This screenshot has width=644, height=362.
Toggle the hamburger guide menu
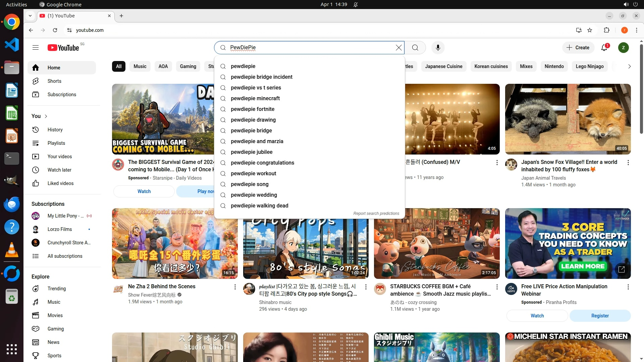pos(36,48)
